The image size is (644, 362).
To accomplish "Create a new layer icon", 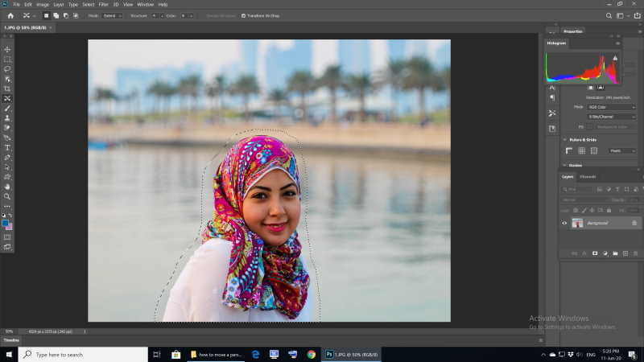I will click(x=625, y=253).
